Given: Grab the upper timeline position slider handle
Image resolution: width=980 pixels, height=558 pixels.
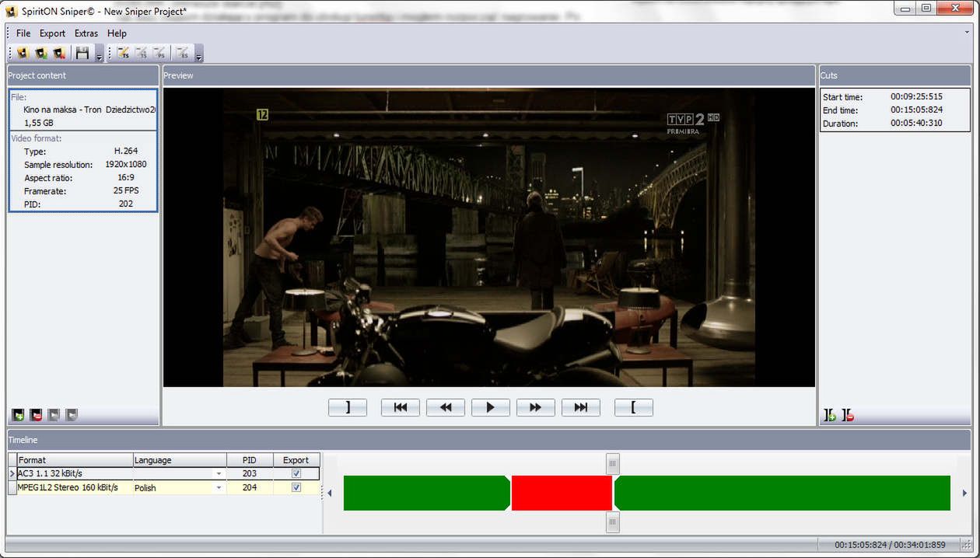Looking at the screenshot, I should tap(612, 464).
